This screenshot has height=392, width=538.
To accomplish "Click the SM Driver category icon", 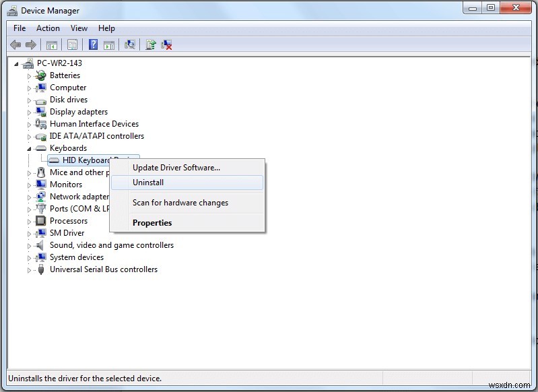I will point(41,233).
